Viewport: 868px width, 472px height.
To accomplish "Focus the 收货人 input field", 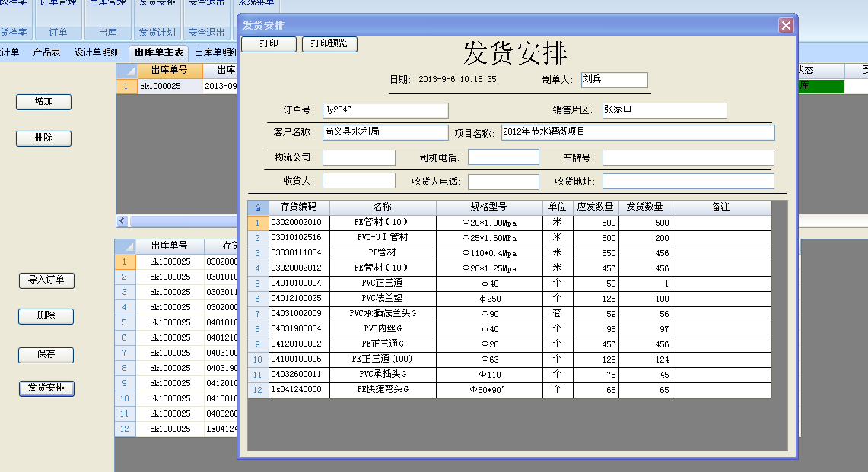I will pyautogui.click(x=359, y=181).
